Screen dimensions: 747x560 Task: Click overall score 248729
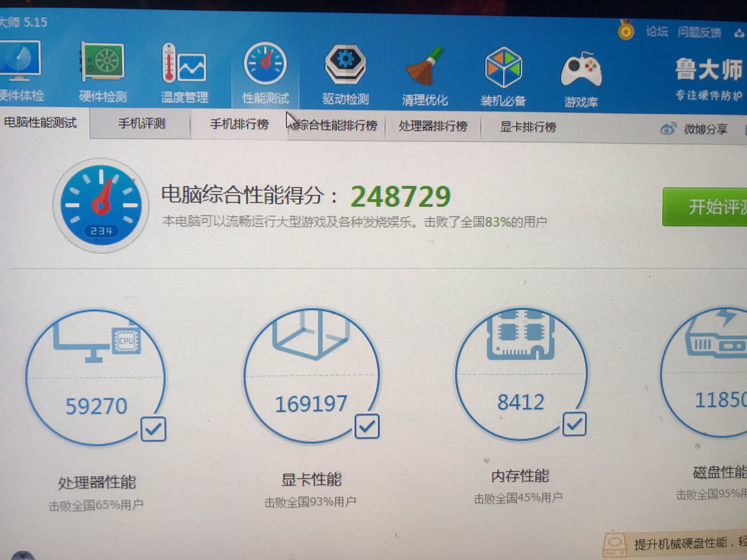click(400, 197)
